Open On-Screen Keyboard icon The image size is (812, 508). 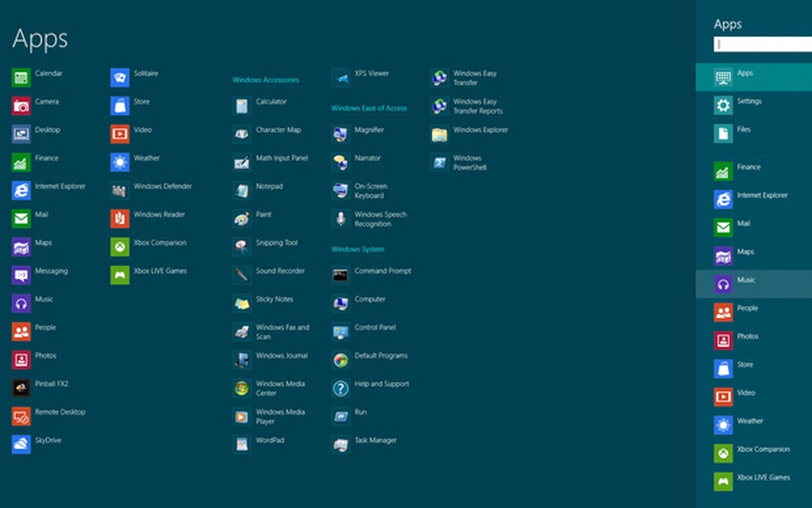tap(341, 190)
